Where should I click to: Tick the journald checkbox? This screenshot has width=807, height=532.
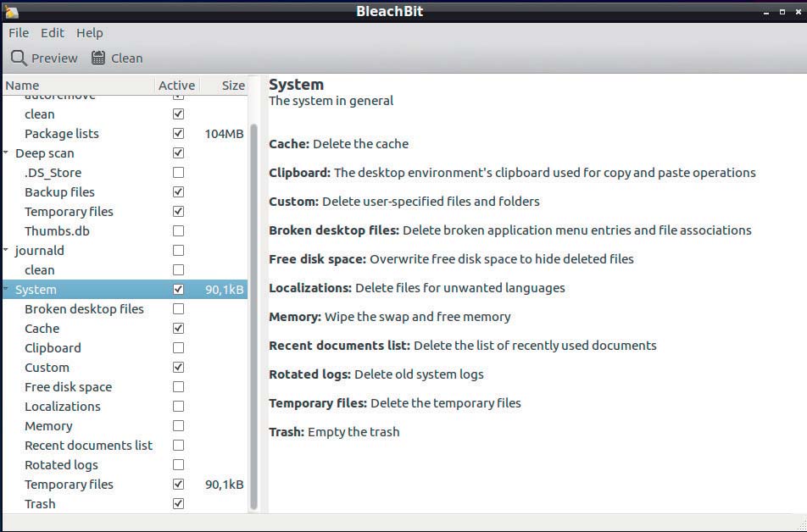pos(178,251)
